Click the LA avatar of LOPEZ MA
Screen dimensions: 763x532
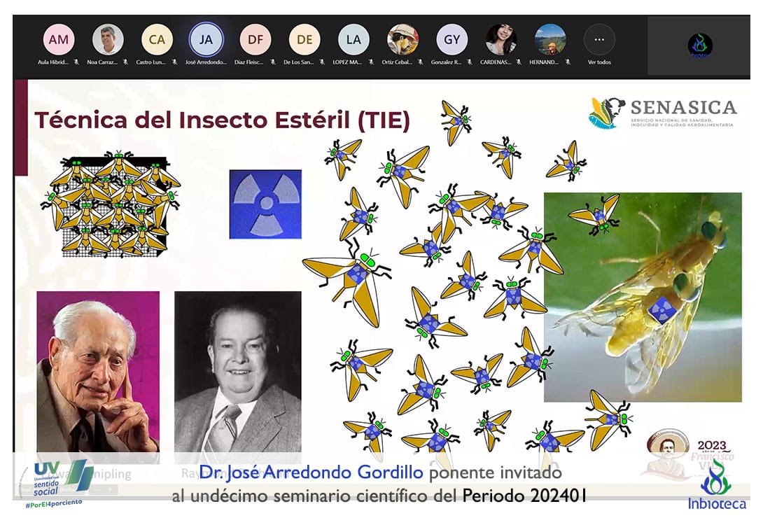pos(353,40)
